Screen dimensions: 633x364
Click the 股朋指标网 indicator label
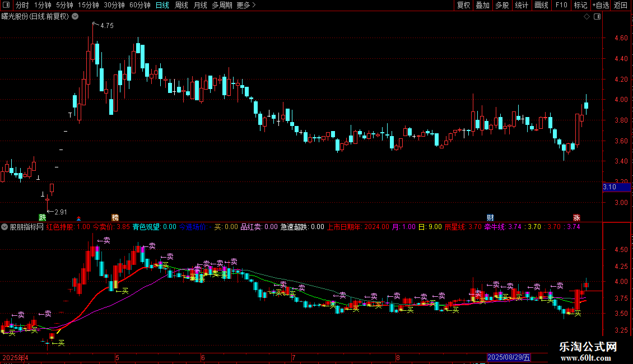pos(27,227)
